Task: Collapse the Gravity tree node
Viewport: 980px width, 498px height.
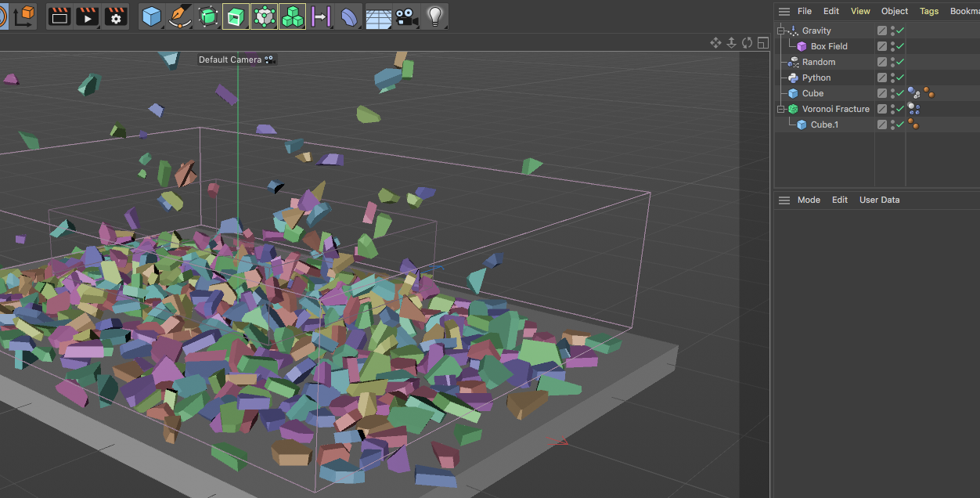Action: coord(780,31)
